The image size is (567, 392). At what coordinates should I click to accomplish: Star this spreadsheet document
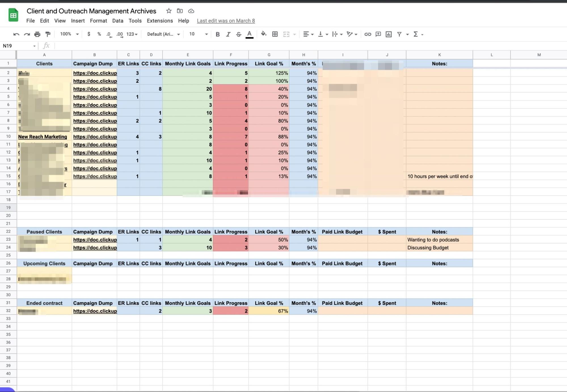[169, 11]
